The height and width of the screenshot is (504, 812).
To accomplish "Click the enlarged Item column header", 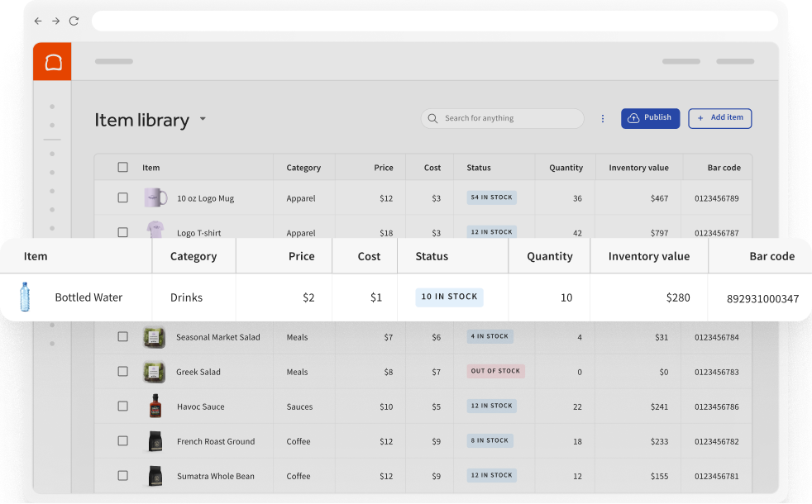I will (x=36, y=256).
